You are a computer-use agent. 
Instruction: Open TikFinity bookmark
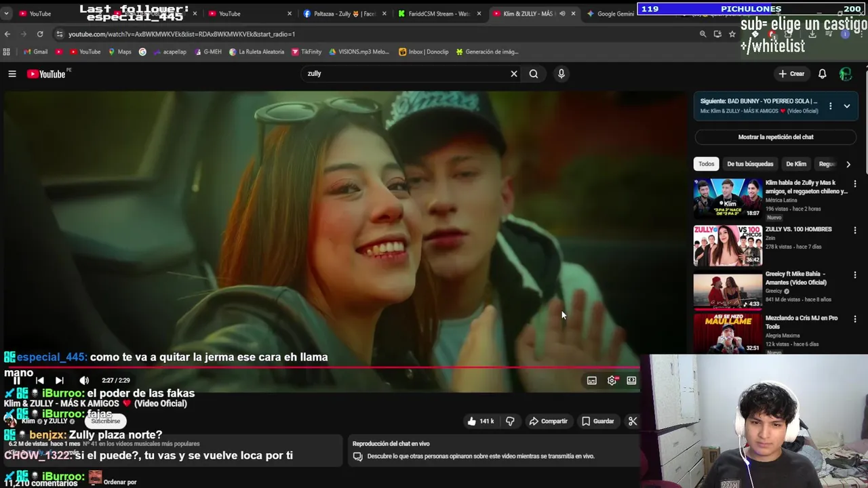pyautogui.click(x=307, y=52)
